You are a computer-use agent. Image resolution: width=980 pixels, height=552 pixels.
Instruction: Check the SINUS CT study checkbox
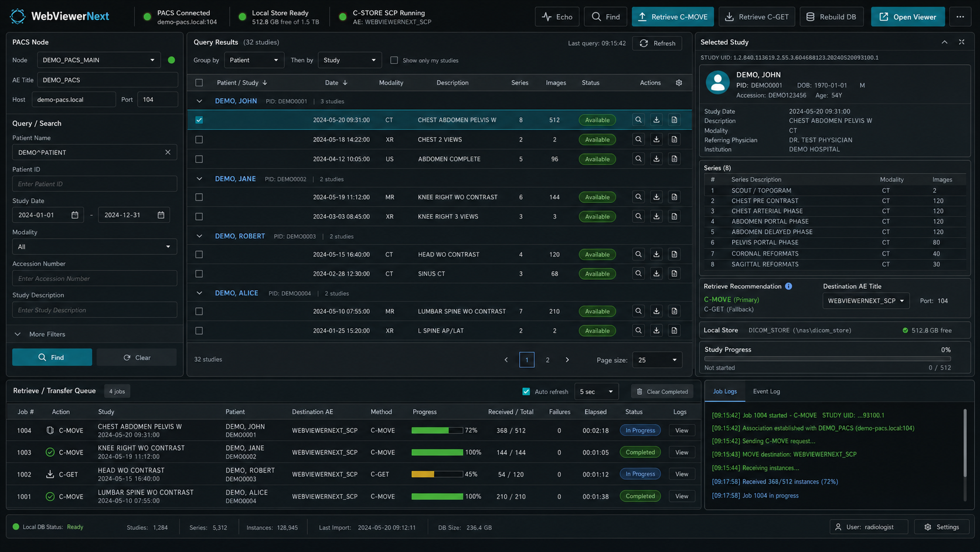(199, 274)
